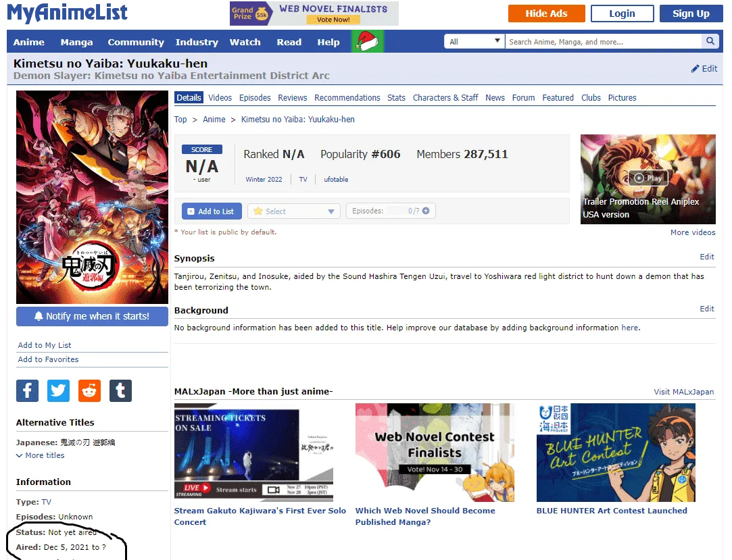The width and height of the screenshot is (732, 560).
Task: Play the trailer promotion video
Action: tap(648, 178)
